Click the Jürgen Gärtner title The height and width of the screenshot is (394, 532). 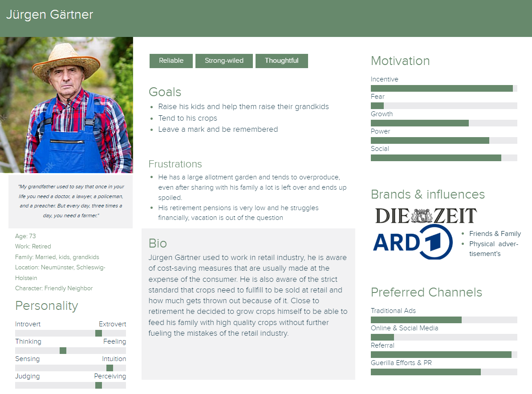(x=49, y=15)
